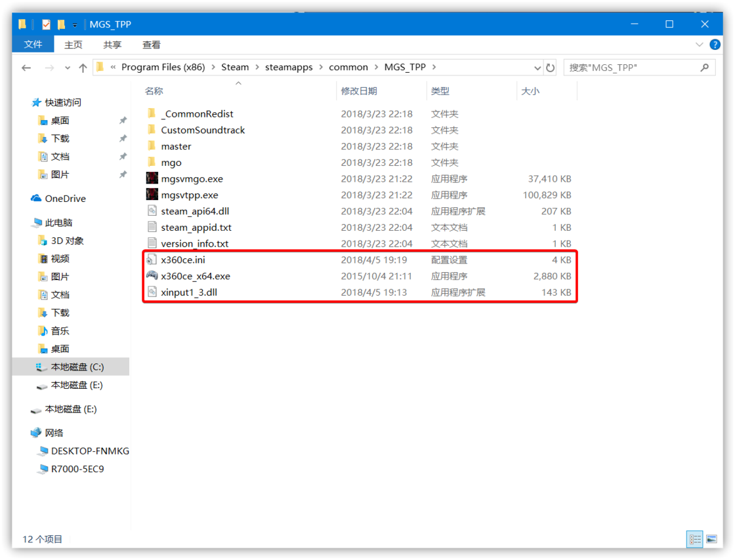
Task: Click the search magnifier icon
Action: click(x=704, y=68)
